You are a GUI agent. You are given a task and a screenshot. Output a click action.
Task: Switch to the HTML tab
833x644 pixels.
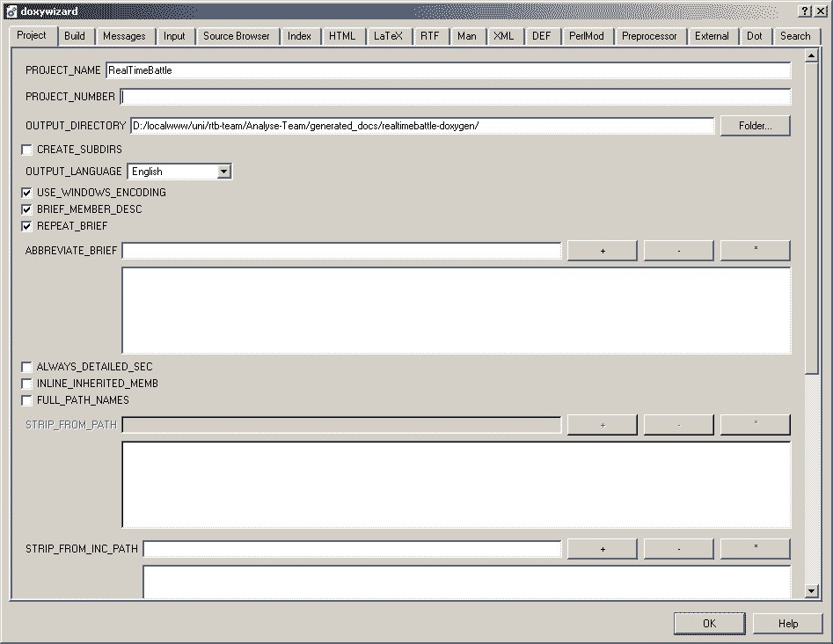342,35
